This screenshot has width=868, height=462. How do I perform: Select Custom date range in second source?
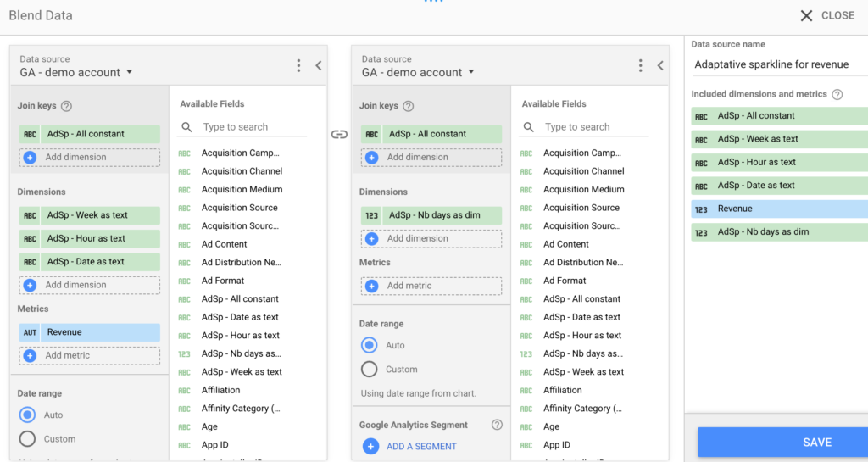click(370, 370)
